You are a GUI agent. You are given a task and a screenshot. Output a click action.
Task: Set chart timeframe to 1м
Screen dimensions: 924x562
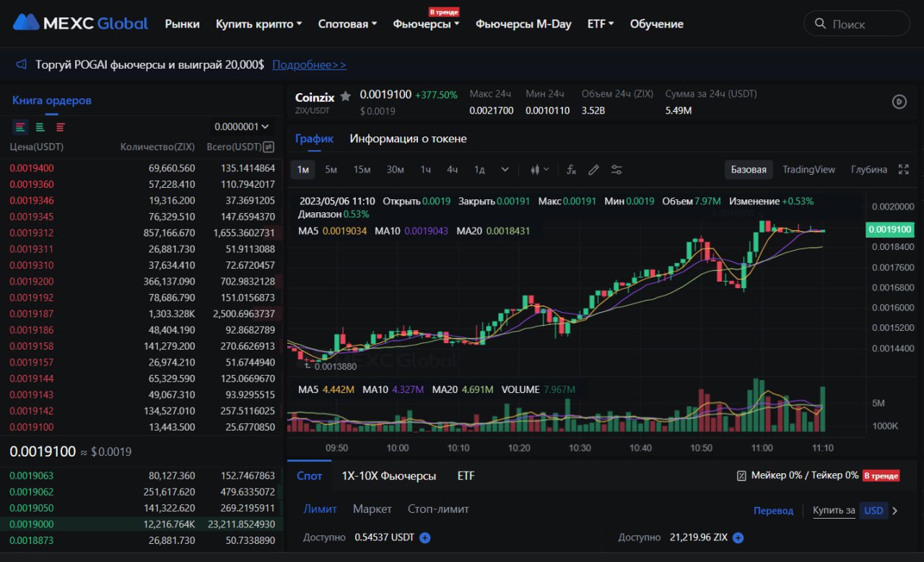304,170
